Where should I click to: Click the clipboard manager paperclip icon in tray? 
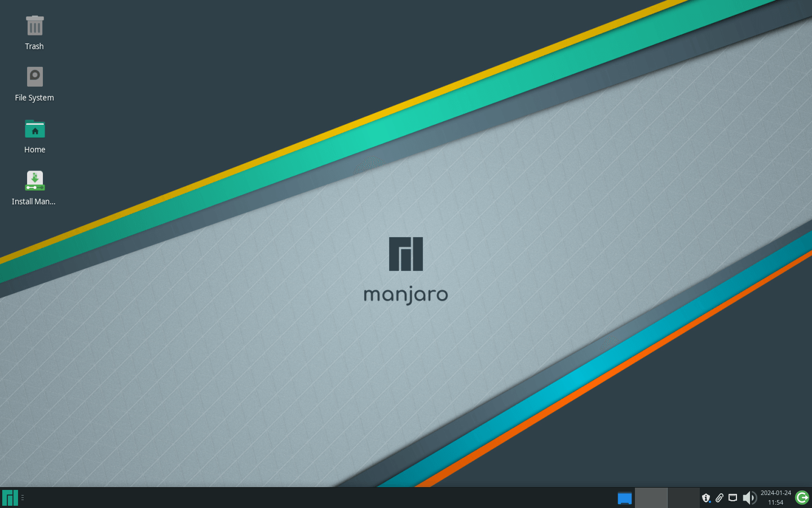tap(720, 498)
